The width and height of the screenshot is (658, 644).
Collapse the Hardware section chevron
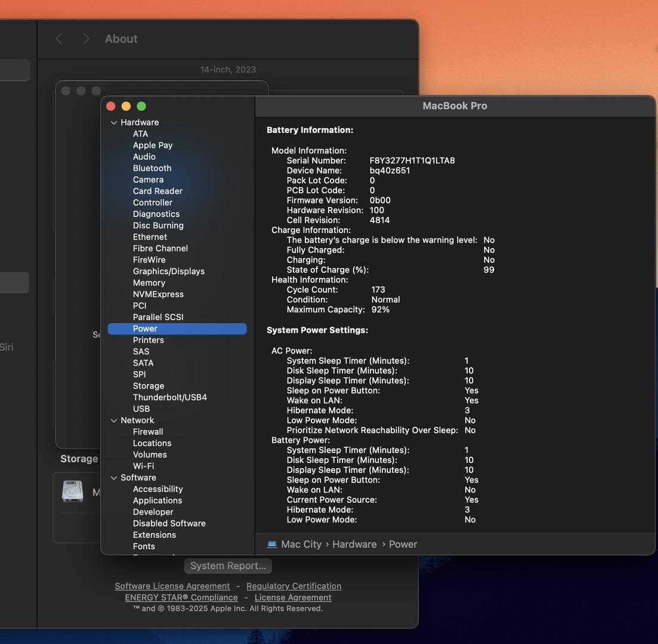[114, 122]
